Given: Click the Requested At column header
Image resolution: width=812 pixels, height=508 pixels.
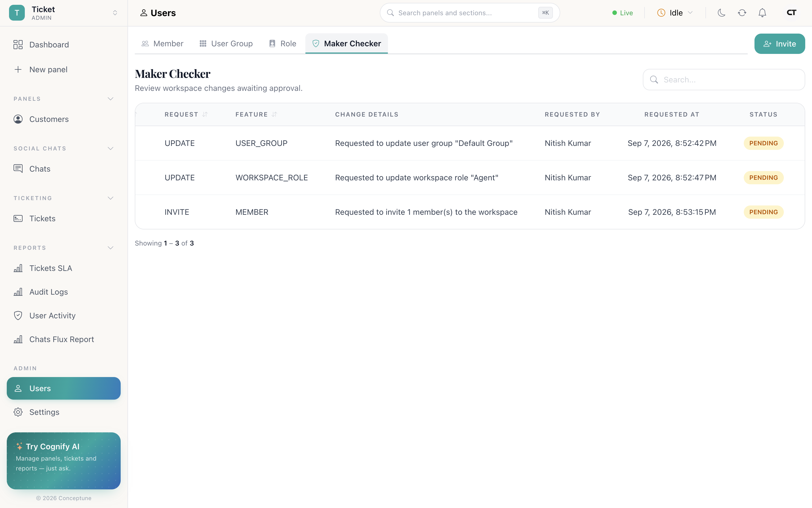Looking at the screenshot, I should (x=672, y=115).
